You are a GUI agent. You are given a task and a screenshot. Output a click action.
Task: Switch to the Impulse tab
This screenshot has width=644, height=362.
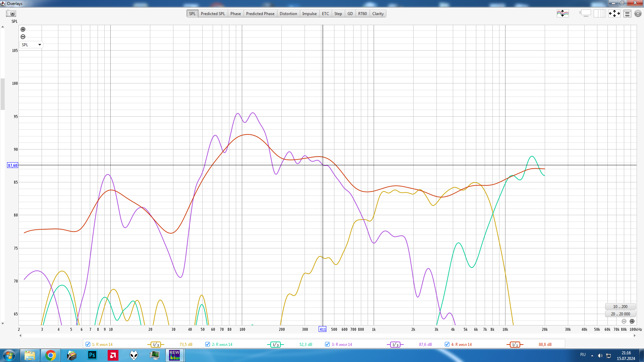[x=309, y=14]
